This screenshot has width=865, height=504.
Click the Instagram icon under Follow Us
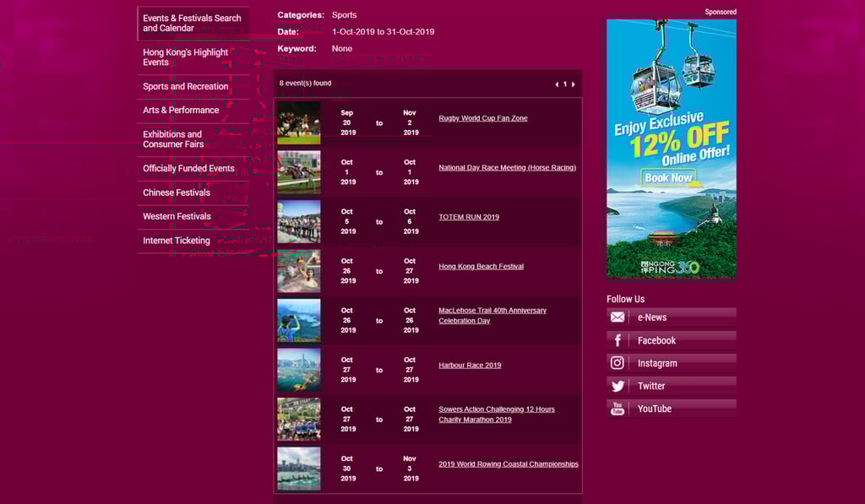click(x=617, y=362)
